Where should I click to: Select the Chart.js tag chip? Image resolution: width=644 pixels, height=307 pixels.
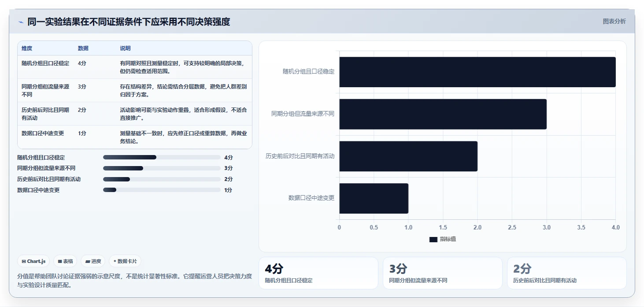(33, 261)
